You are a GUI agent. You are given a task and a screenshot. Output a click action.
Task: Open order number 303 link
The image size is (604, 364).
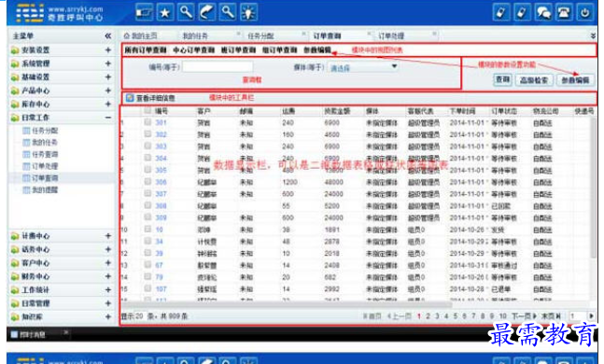161,147
